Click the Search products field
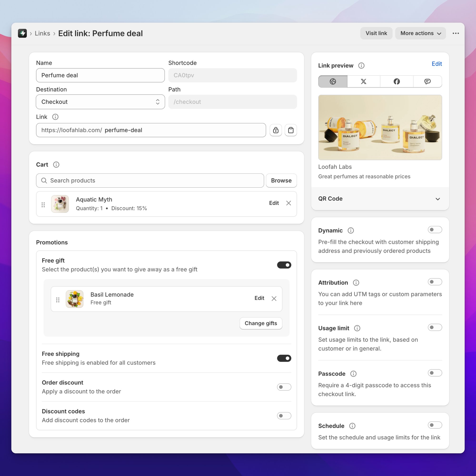 [x=150, y=180]
